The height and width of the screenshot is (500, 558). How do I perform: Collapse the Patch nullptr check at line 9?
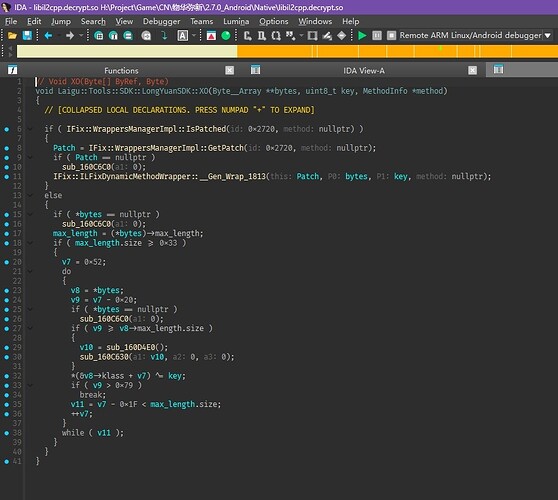click(30, 158)
